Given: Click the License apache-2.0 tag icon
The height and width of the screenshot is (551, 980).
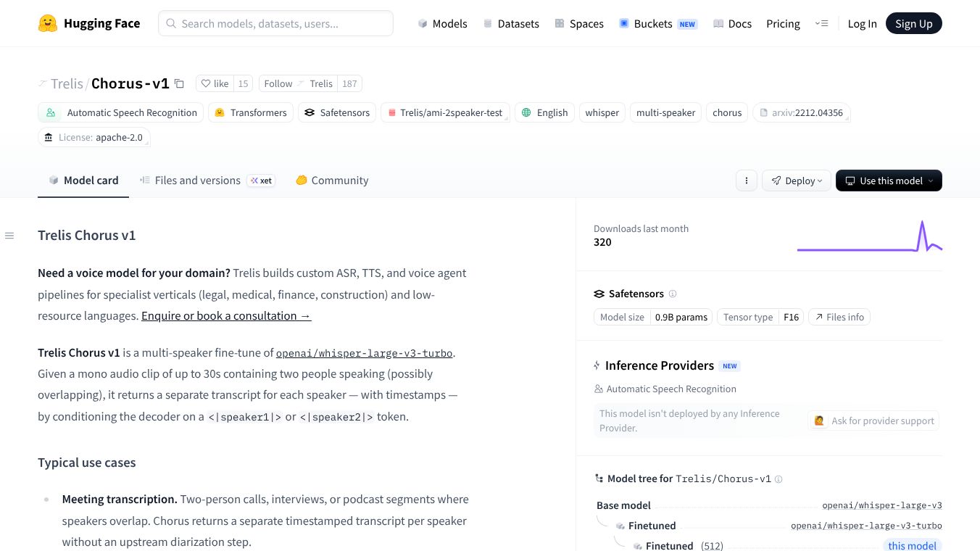Looking at the screenshot, I should tap(49, 137).
